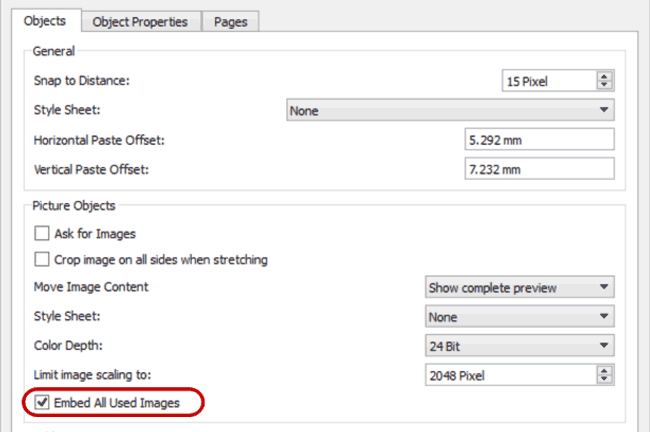This screenshot has height=432, width=650.
Task: Open the Color Depth dropdown
Action: 519,346
